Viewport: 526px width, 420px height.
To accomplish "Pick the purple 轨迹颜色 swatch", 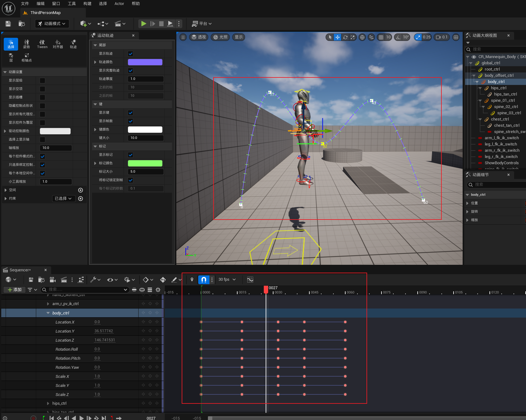I will click(x=145, y=62).
